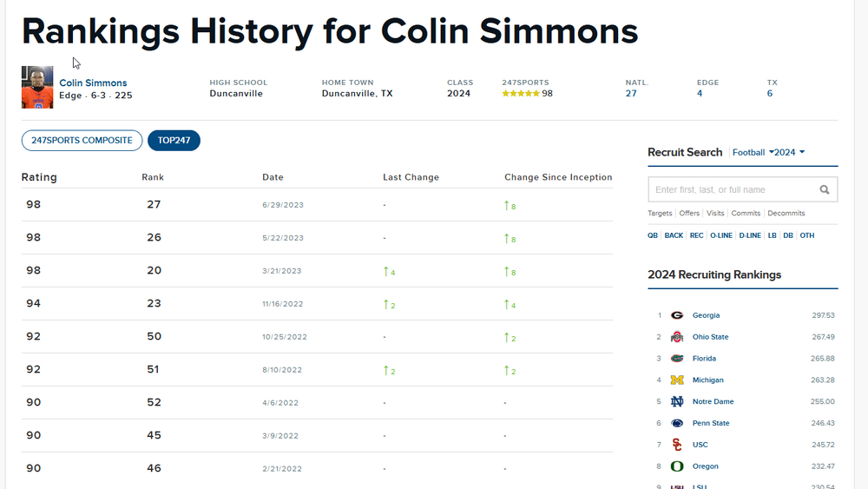Screen dimensions: 868x489
Task: Open the 2024 class year dropdown
Action: point(789,152)
